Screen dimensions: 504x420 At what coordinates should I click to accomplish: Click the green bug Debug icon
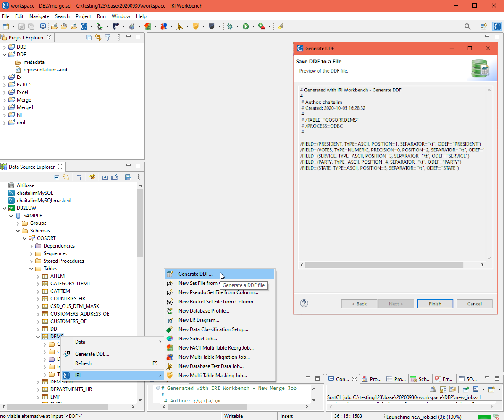click(230, 26)
